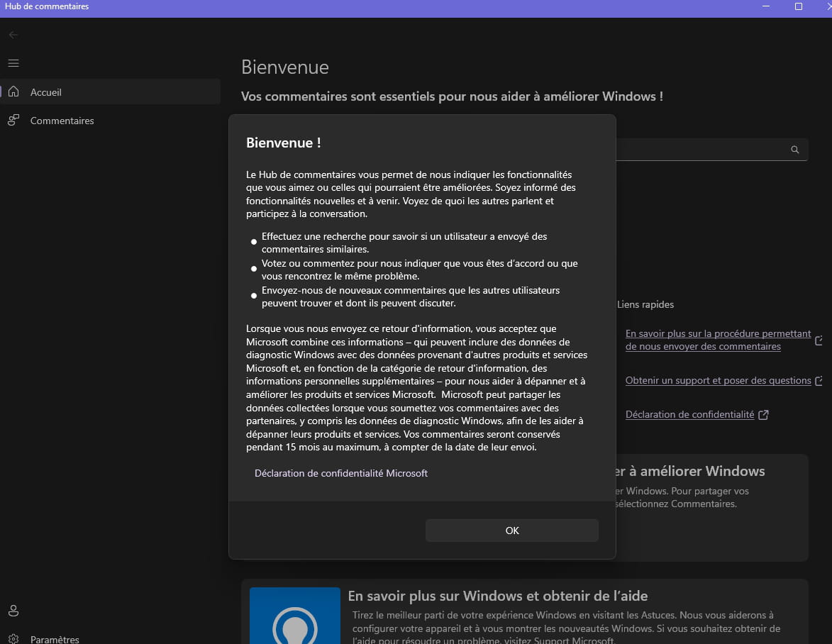This screenshot has height=644, width=832.
Task: Click 'En savoir plus sur Windows et obtenir de l'aide'
Action: (x=498, y=596)
